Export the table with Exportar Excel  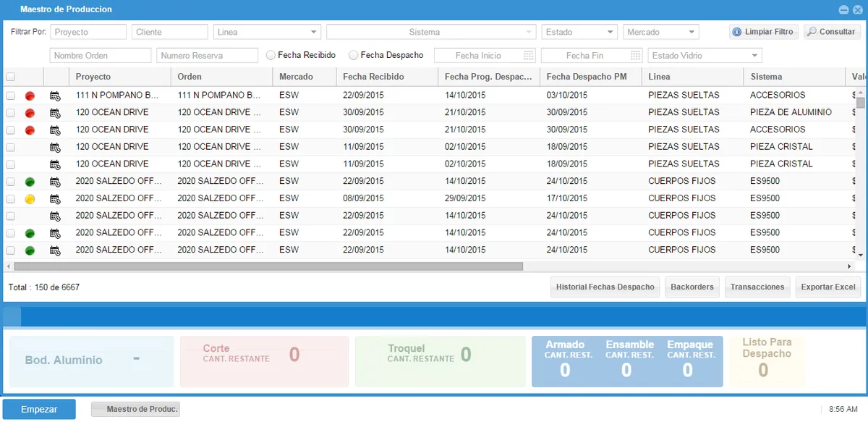click(828, 287)
